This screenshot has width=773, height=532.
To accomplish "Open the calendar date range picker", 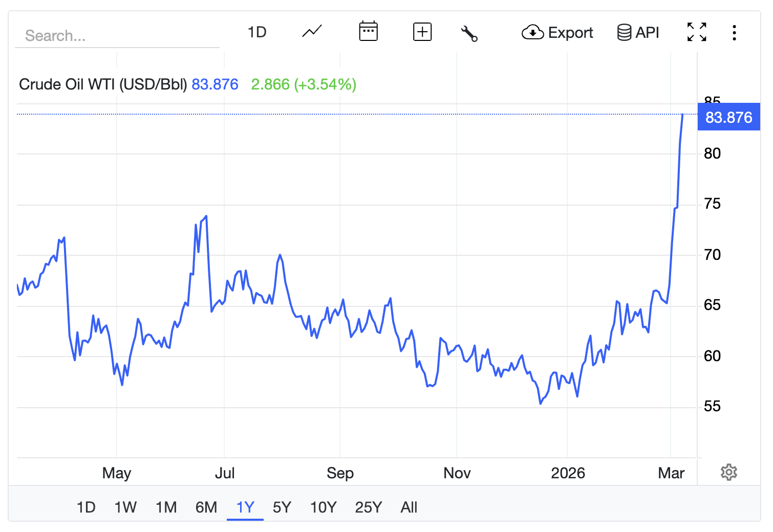I will pyautogui.click(x=368, y=32).
